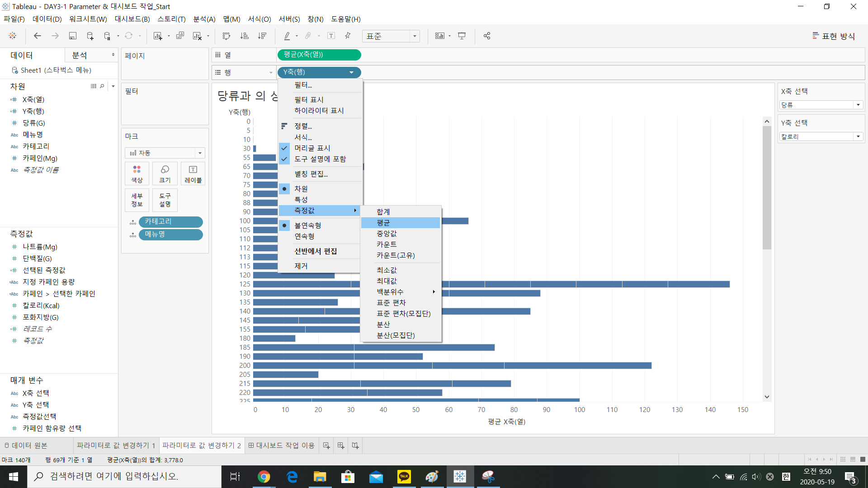Viewport: 868px width, 488px height.
Task: Open the X축 선택 당류 dropdown
Action: 858,105
